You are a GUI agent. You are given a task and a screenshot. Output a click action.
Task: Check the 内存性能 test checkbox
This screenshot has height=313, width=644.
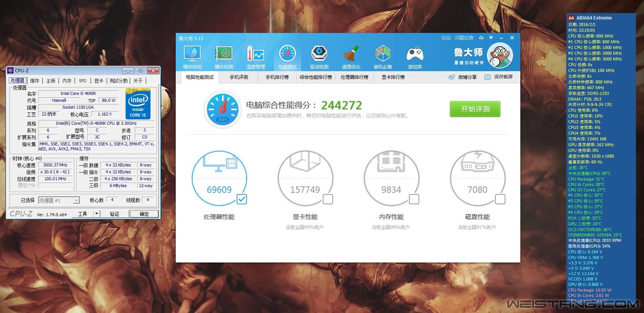414,199
